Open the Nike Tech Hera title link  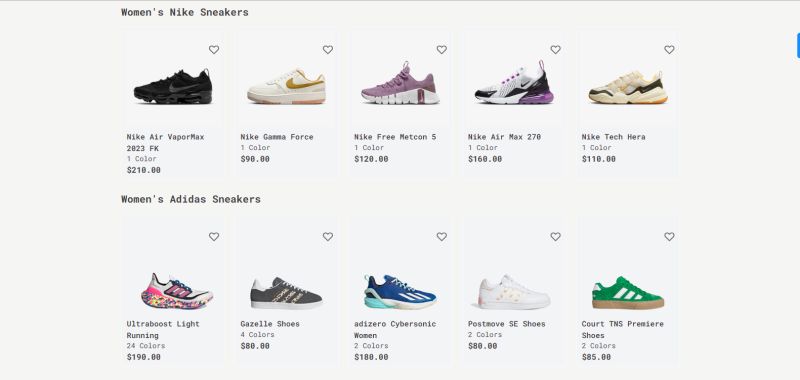pos(614,137)
